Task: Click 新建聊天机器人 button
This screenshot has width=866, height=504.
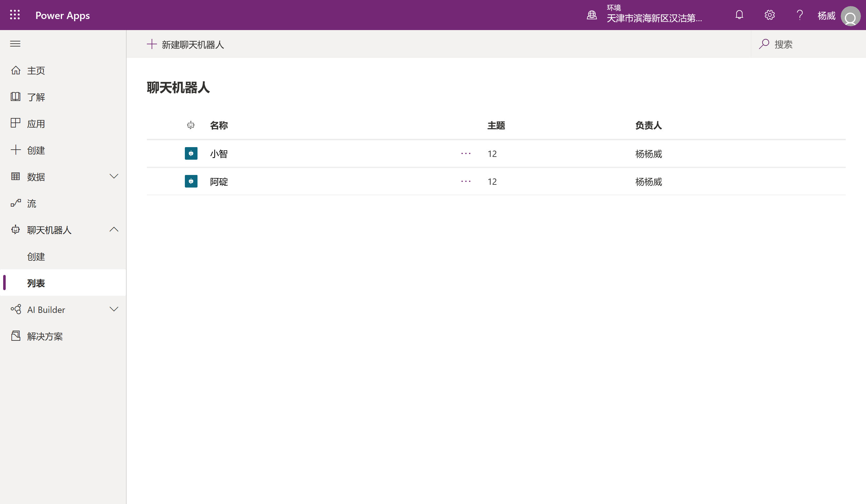Action: [185, 44]
